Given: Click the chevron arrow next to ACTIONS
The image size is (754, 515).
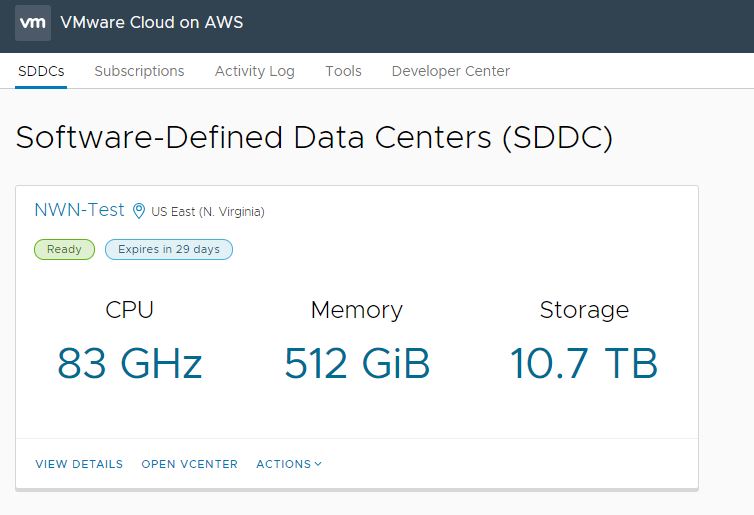Looking at the screenshot, I should 318,464.
